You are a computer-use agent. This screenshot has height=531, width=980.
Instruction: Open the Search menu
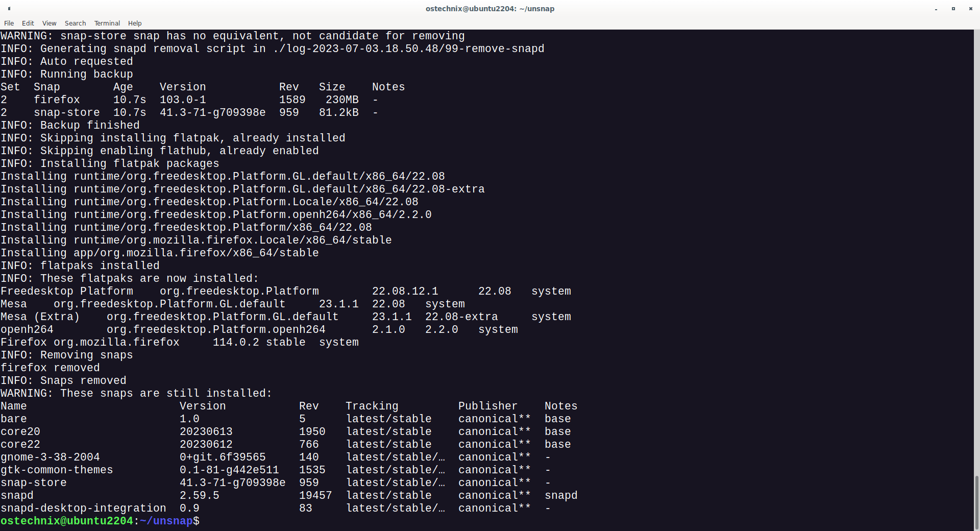pos(76,23)
